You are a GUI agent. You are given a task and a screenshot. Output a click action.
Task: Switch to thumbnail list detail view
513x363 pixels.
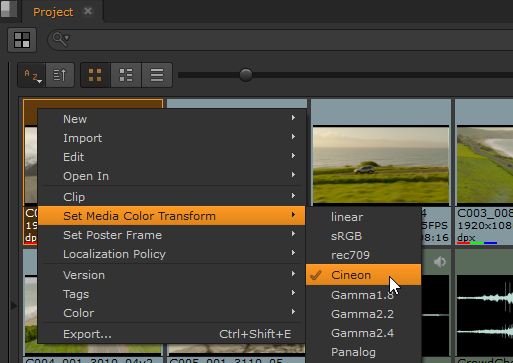(126, 75)
